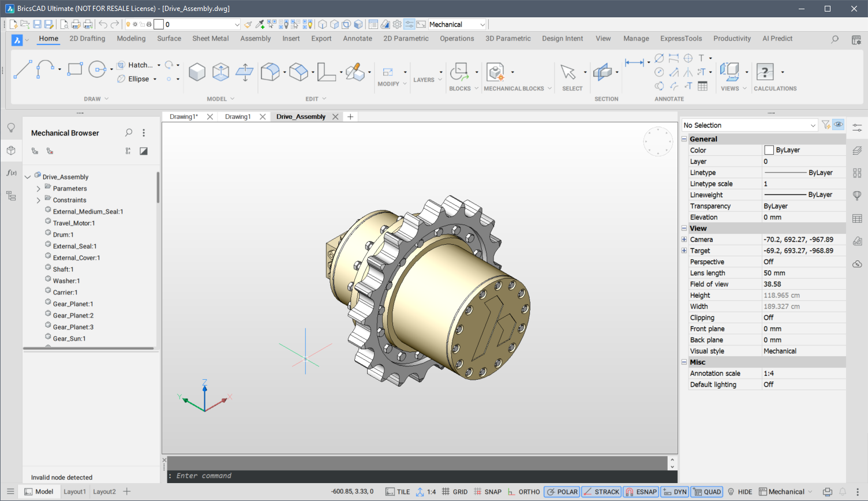Disable POLAR tracking in status bar
This screenshot has height=501, width=868.
pos(562,492)
